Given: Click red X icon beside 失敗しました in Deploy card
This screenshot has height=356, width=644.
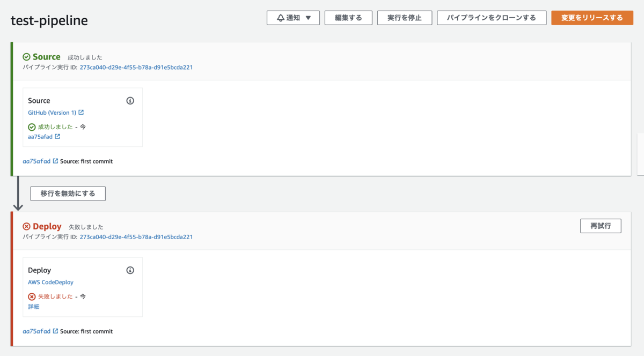Looking at the screenshot, I should tap(32, 296).
